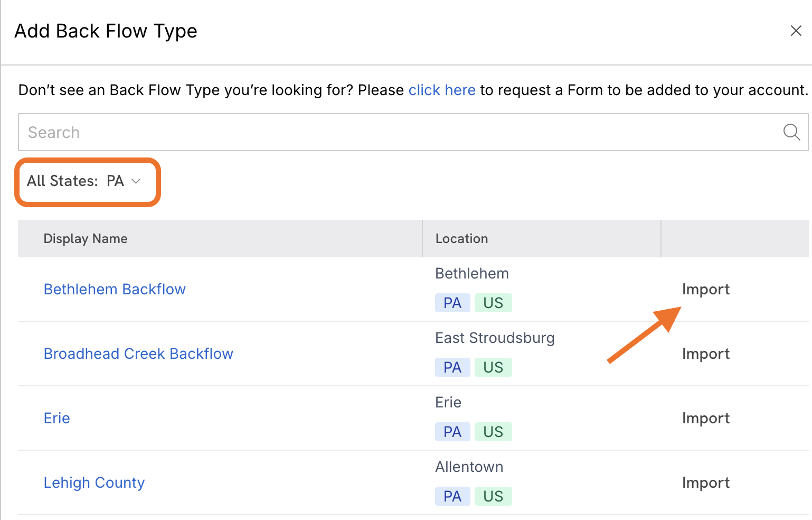The width and height of the screenshot is (812, 520).
Task: Click the US tag in Erie row
Action: point(493,432)
